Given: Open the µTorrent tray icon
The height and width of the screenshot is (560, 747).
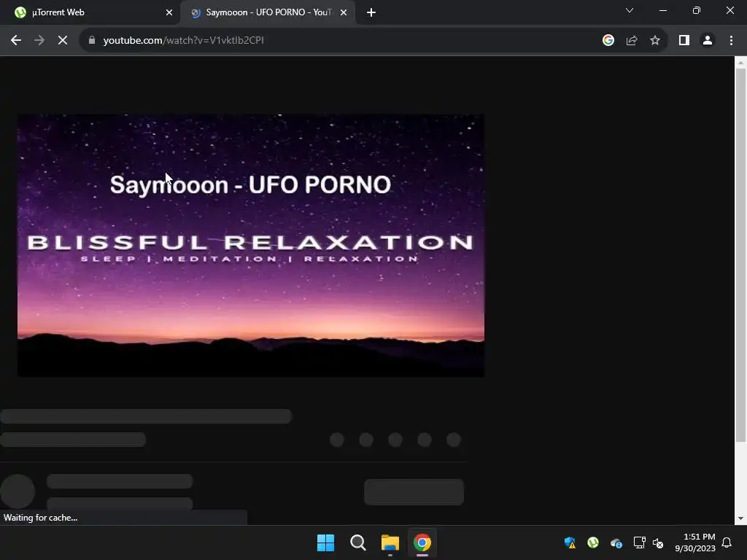Looking at the screenshot, I should pos(592,542).
